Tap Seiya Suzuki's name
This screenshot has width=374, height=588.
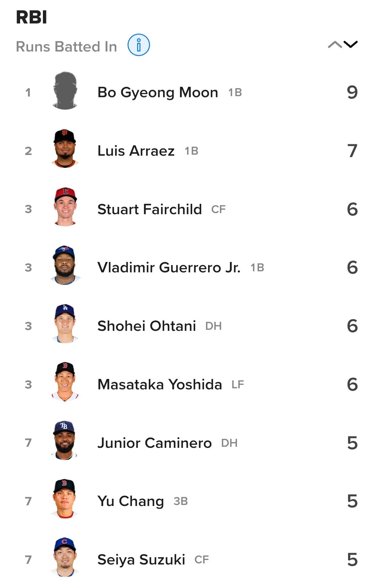(x=141, y=560)
